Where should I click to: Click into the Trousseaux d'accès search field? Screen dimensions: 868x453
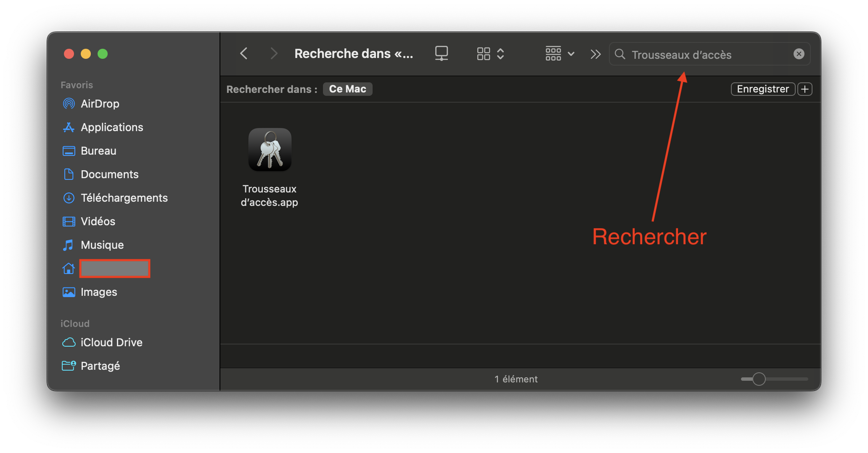(x=709, y=54)
